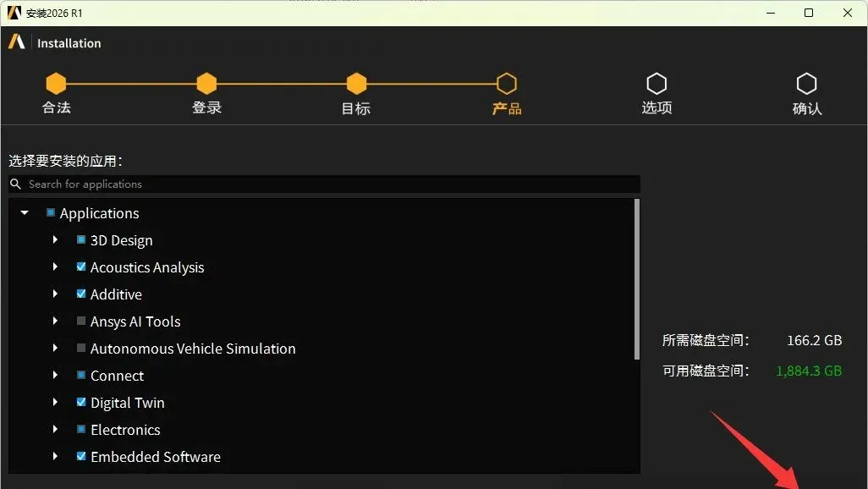Select the Applications label text
This screenshot has height=489, width=868.
pyautogui.click(x=100, y=213)
